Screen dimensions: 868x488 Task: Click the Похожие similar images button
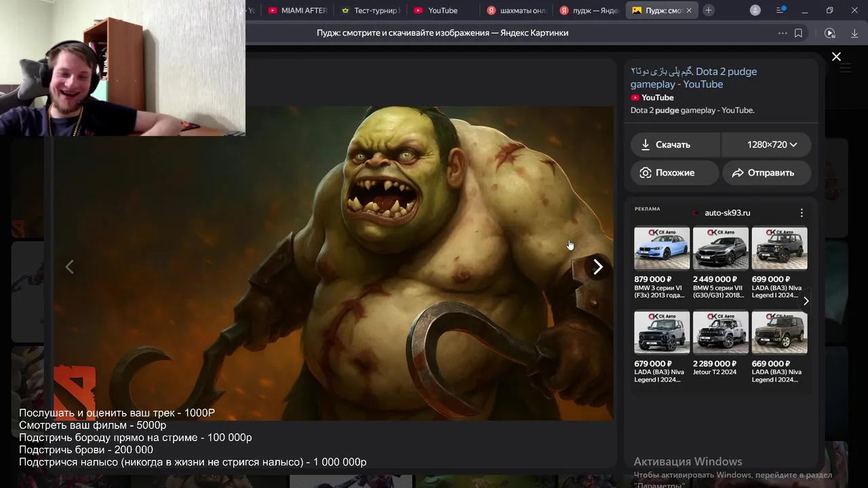point(675,173)
